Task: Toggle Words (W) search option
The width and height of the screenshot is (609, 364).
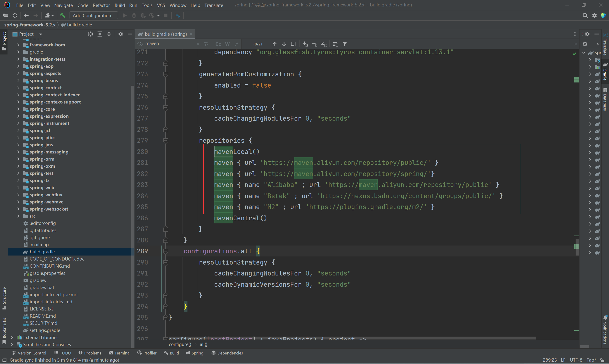Action: pos(227,44)
